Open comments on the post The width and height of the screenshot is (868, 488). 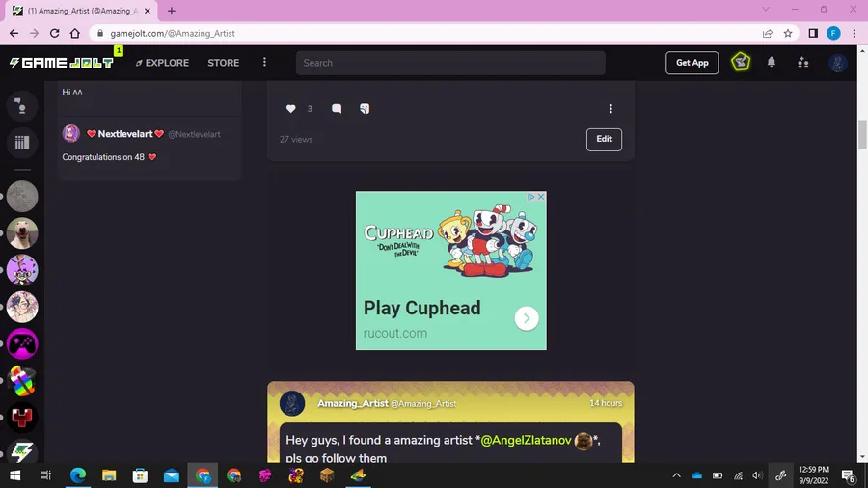337,108
